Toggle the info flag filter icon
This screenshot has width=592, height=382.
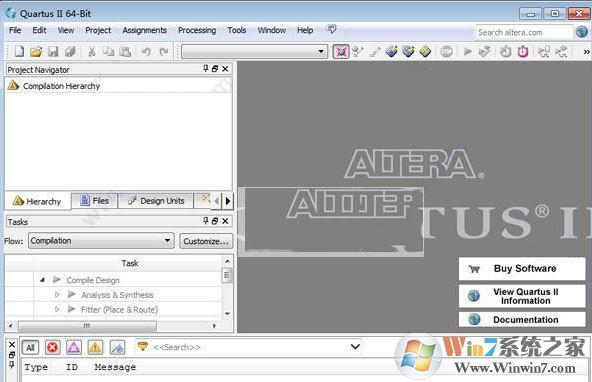(x=117, y=347)
